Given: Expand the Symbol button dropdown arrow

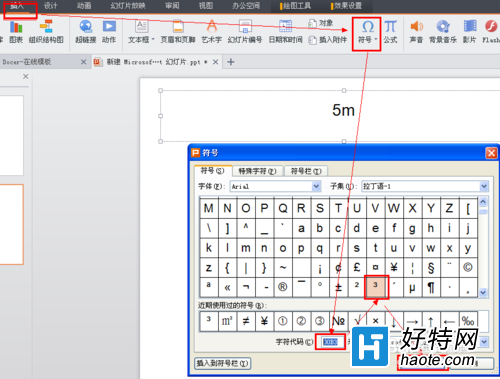Looking at the screenshot, I should 376,40.
